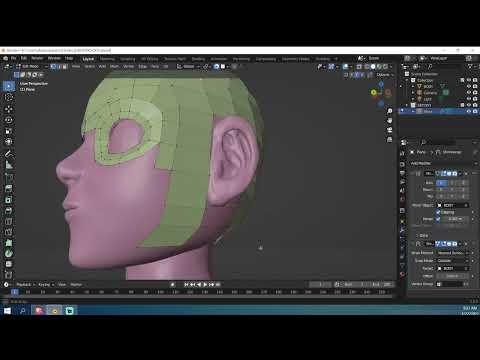Screen dimensions: 480x360
Task: Click the Playback button in the timeline
Action: (25, 285)
